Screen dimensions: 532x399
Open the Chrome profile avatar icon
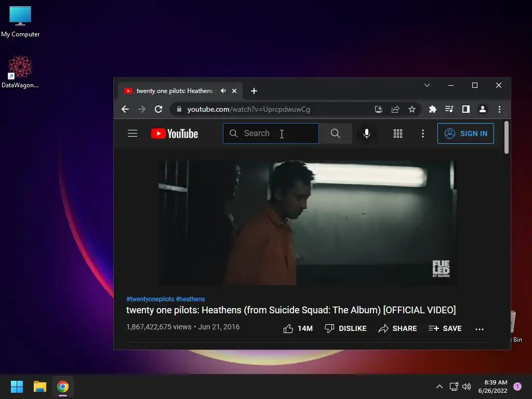point(483,109)
